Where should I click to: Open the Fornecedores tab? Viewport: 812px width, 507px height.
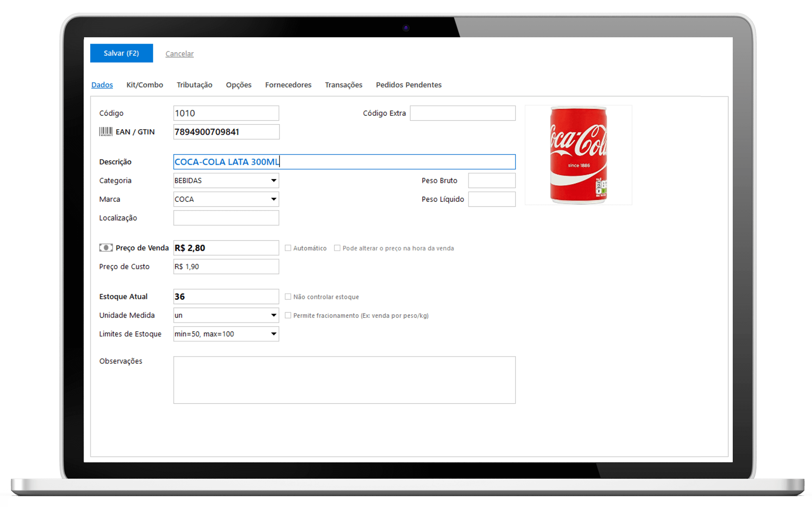click(x=288, y=85)
